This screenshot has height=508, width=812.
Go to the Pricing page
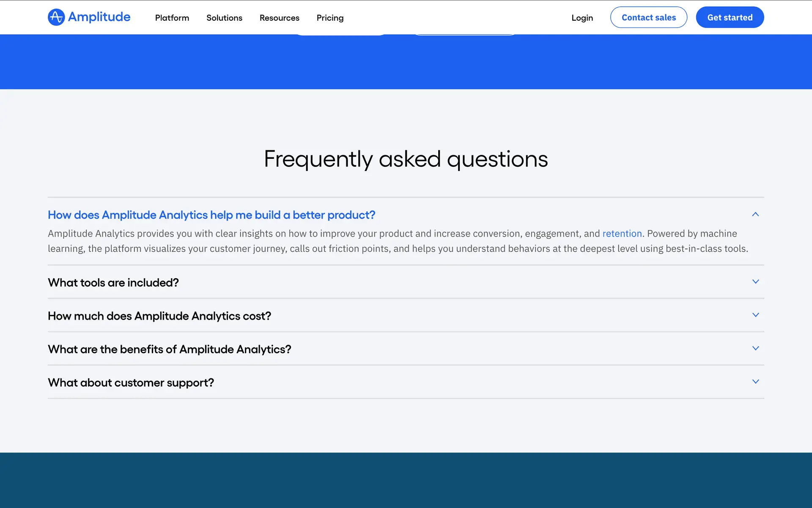point(330,18)
